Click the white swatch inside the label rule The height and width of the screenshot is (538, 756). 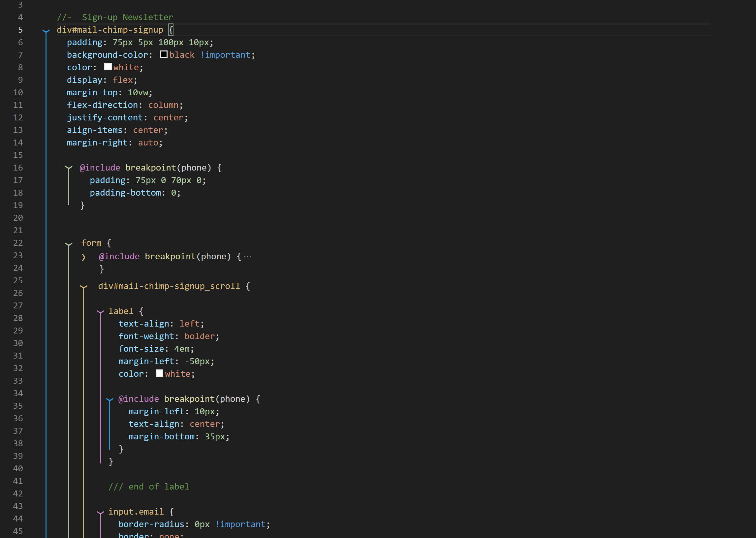[160, 373]
